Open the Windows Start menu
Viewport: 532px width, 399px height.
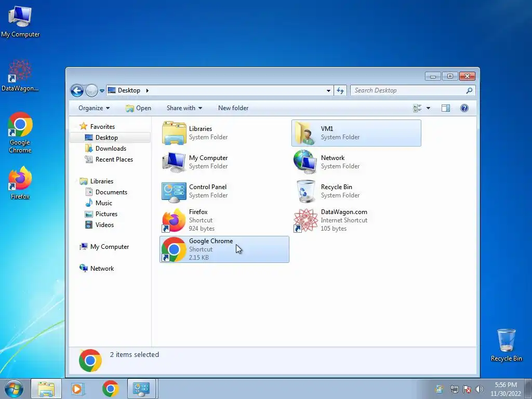point(14,389)
